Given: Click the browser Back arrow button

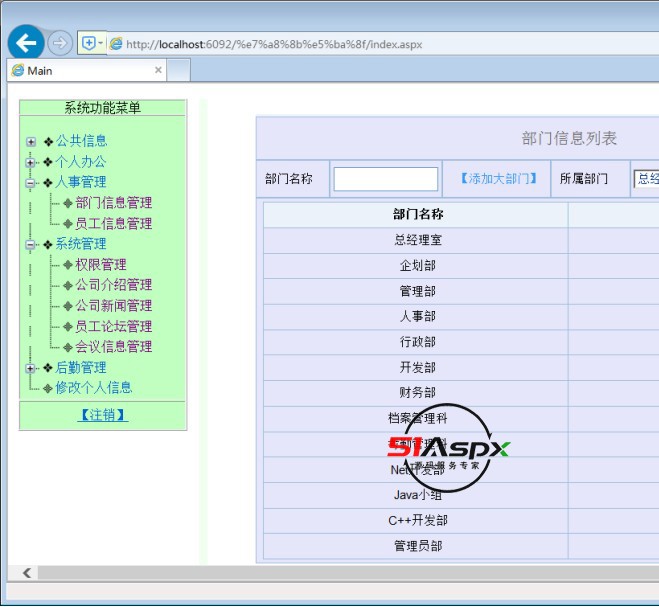Looking at the screenshot, I should pyautogui.click(x=26, y=43).
